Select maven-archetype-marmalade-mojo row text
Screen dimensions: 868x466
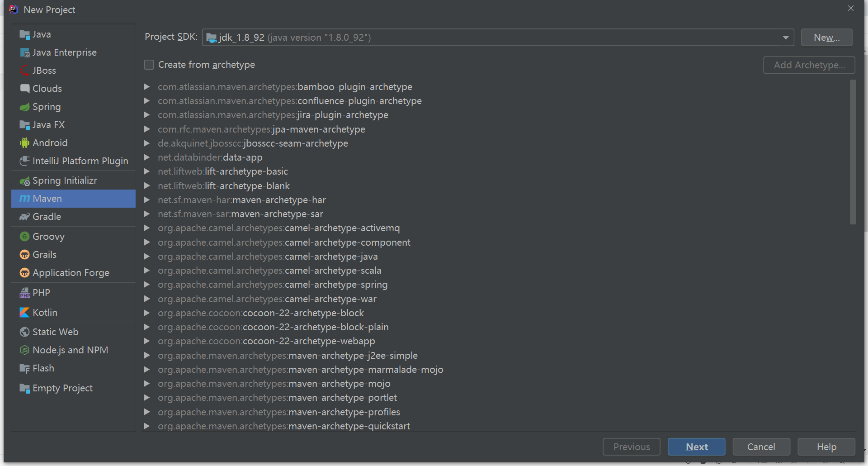coord(301,370)
